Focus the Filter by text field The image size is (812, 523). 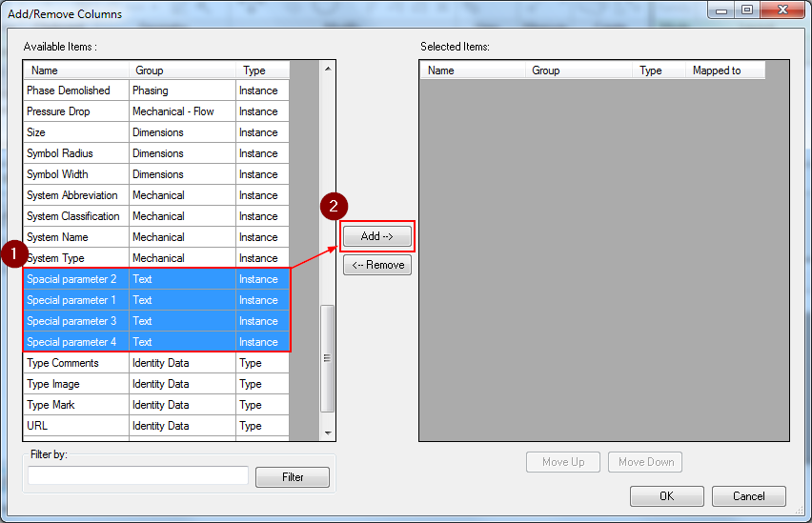tap(138, 475)
